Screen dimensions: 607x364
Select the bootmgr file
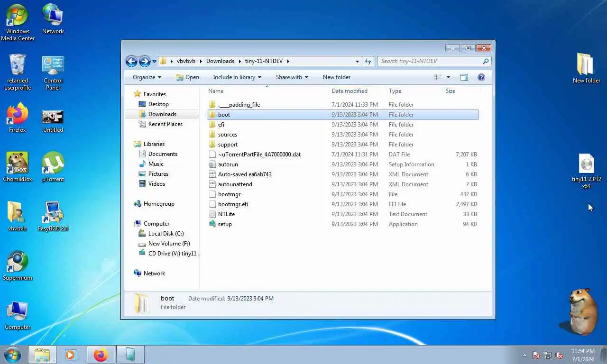tap(342, 194)
